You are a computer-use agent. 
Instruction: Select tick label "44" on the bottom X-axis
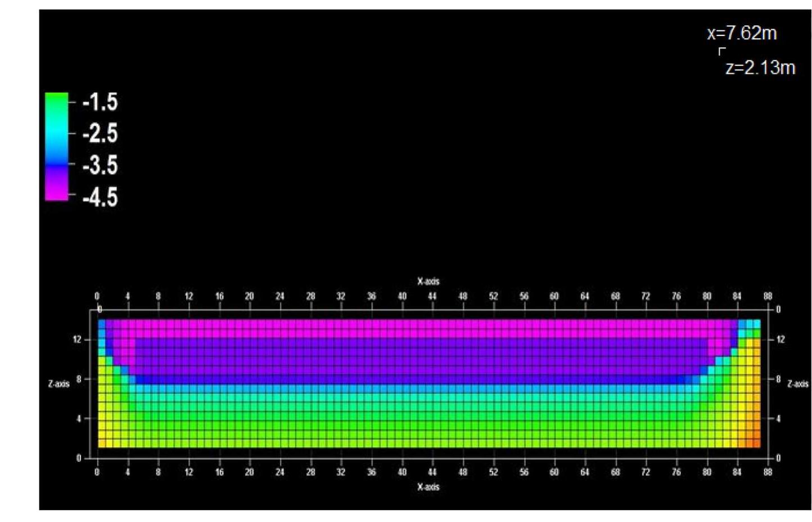(432, 472)
